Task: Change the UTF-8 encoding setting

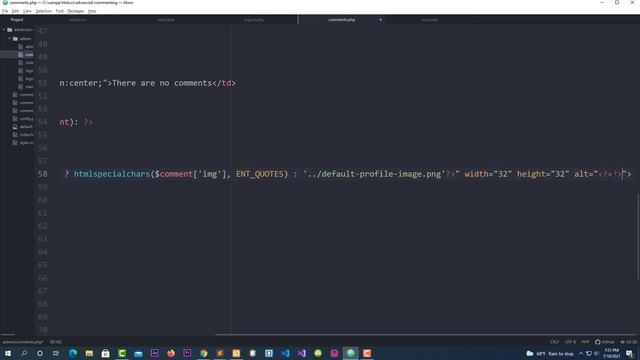Action: point(570,342)
